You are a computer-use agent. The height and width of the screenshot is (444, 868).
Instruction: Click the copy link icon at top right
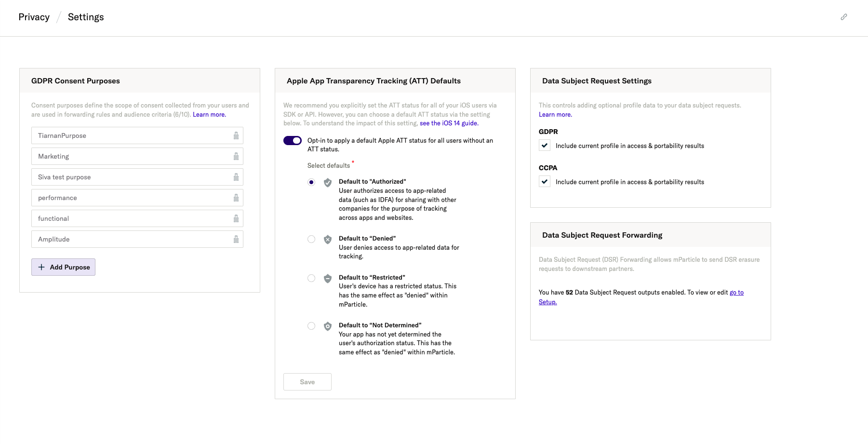point(844,17)
